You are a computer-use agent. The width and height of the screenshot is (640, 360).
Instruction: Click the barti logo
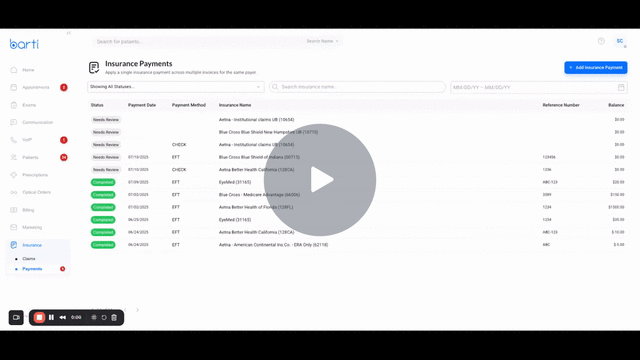tap(24, 44)
